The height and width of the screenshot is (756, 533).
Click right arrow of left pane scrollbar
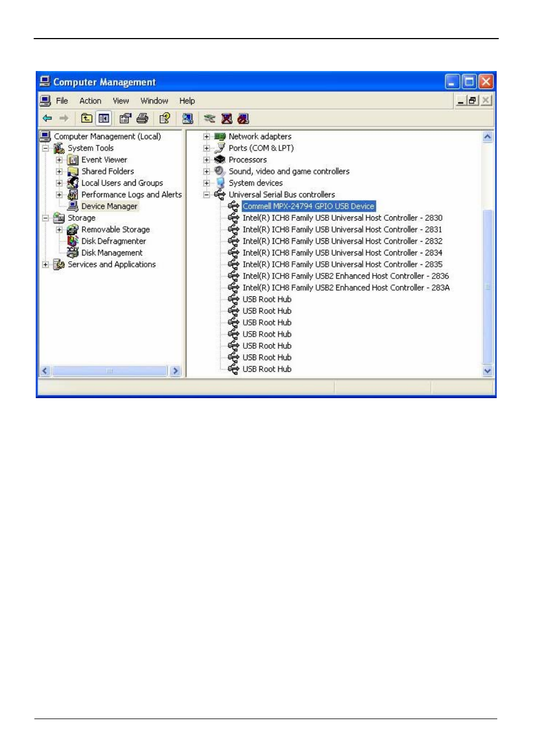(x=175, y=371)
